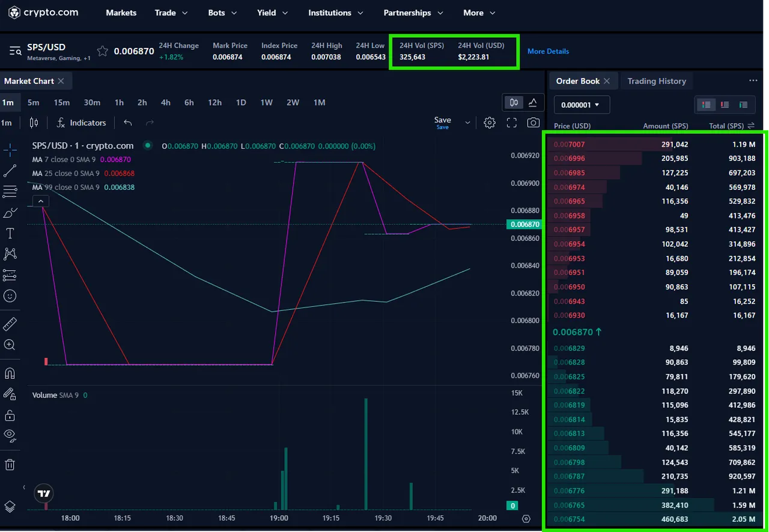Image resolution: width=769 pixels, height=532 pixels.
Task: Select the 1h timeframe
Action: (119, 103)
